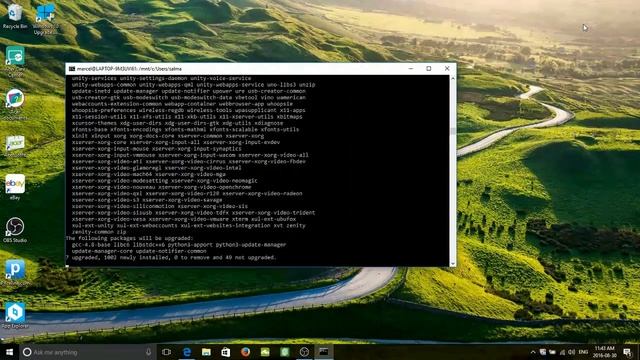640x360 pixels.
Task: Select the Bash terminal taskbar button
Action: (324, 352)
